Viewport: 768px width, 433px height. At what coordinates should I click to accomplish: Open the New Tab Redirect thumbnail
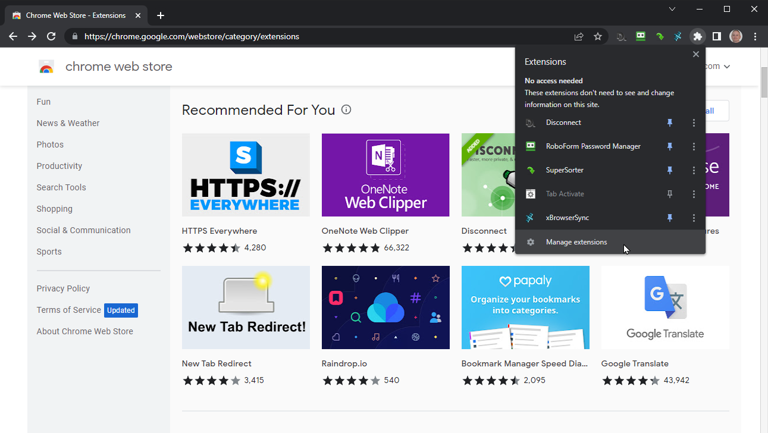(x=246, y=308)
